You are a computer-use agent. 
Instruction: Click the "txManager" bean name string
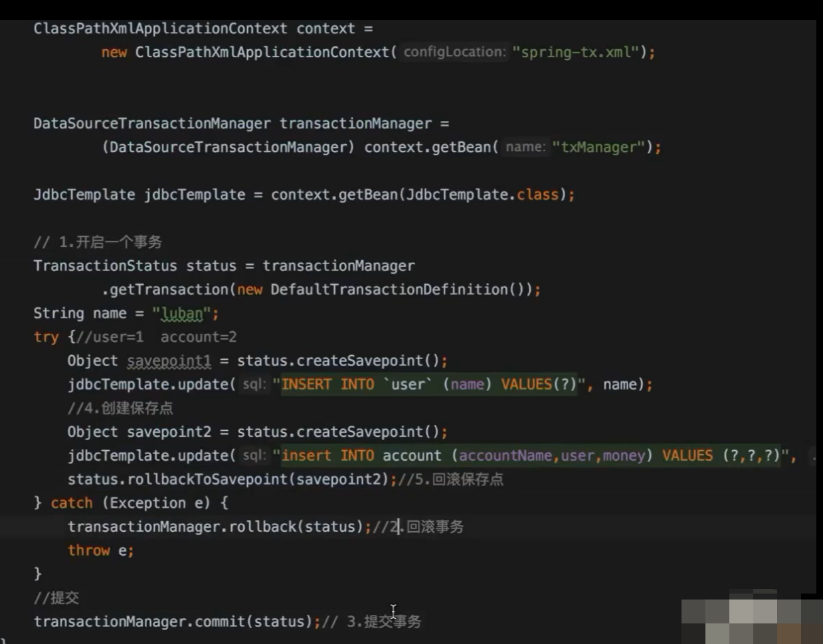[598, 147]
